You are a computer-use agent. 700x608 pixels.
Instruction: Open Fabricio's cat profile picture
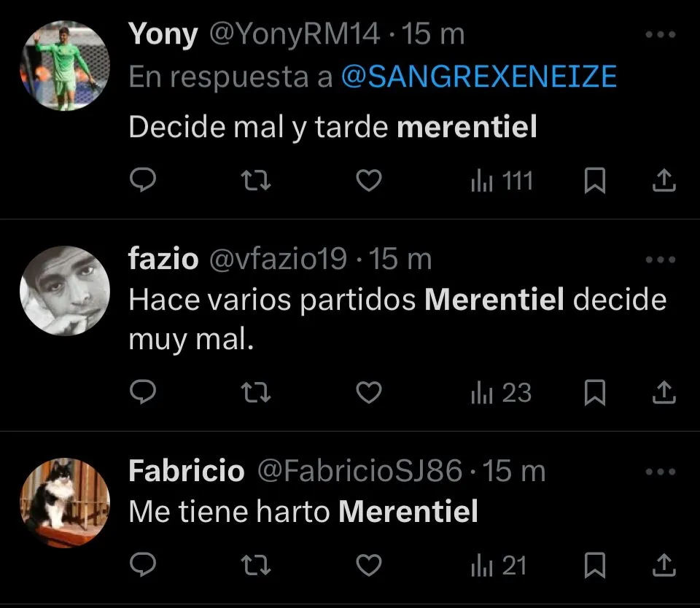tap(64, 503)
